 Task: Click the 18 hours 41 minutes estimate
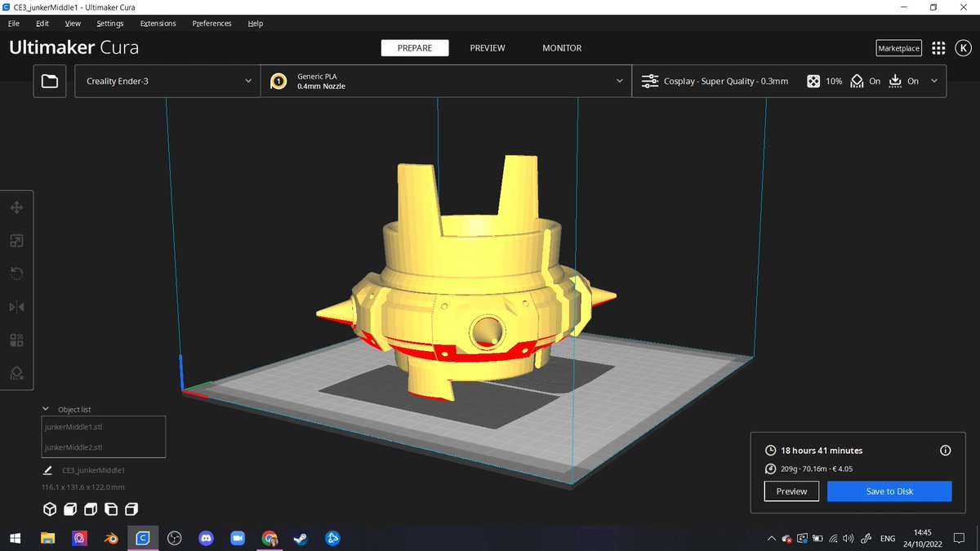pos(822,451)
